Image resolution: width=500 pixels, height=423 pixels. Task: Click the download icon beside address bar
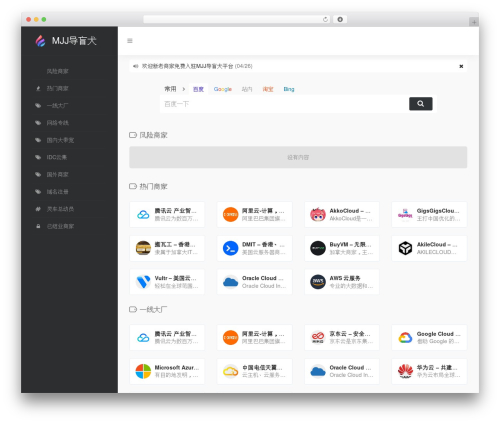pyautogui.click(x=340, y=19)
